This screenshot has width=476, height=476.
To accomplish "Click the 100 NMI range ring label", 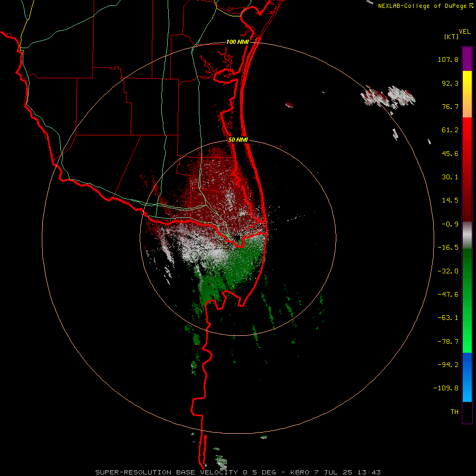I will point(237,42).
